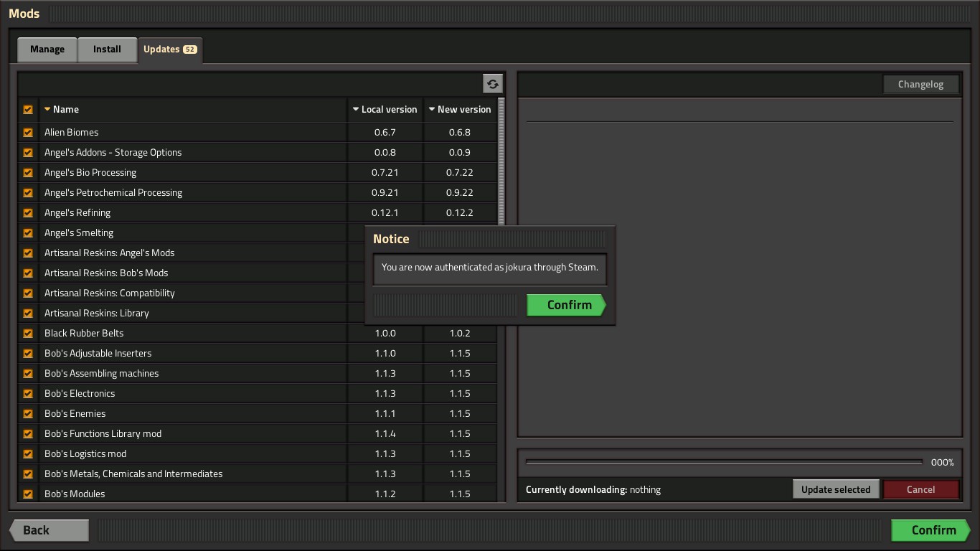Uncheck the Angel's Refining checkbox
The height and width of the screenshot is (551, 980).
tap(28, 213)
